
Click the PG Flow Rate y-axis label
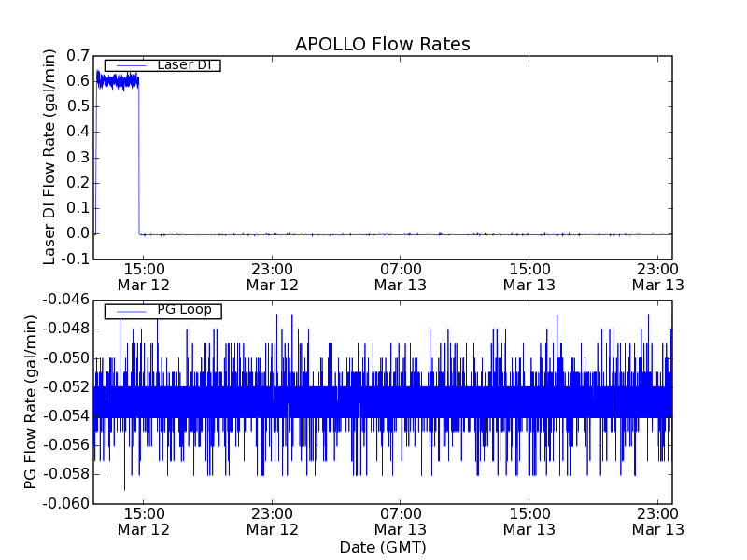tap(31, 401)
